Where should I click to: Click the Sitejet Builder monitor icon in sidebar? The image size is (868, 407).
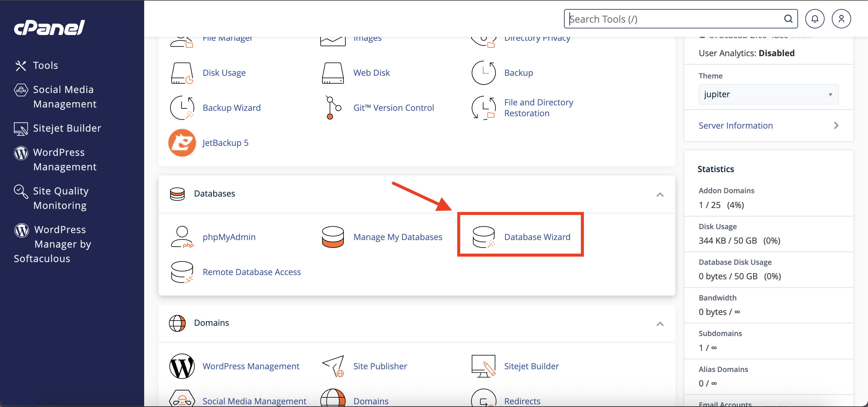pyautogui.click(x=21, y=129)
